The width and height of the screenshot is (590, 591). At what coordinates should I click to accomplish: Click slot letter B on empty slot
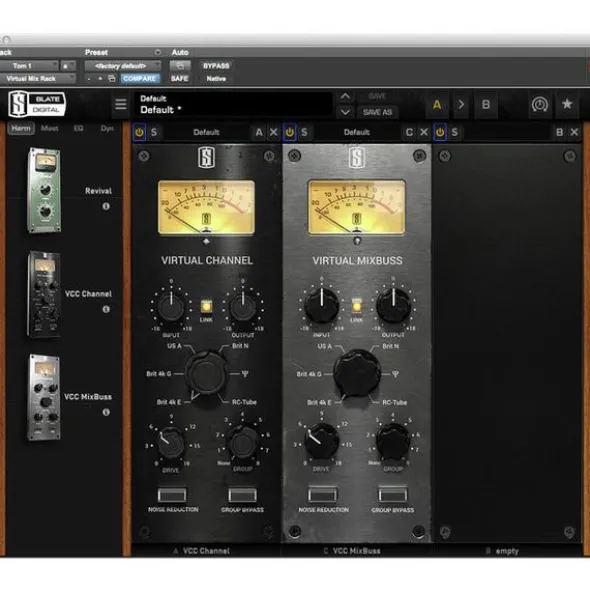coord(559,132)
